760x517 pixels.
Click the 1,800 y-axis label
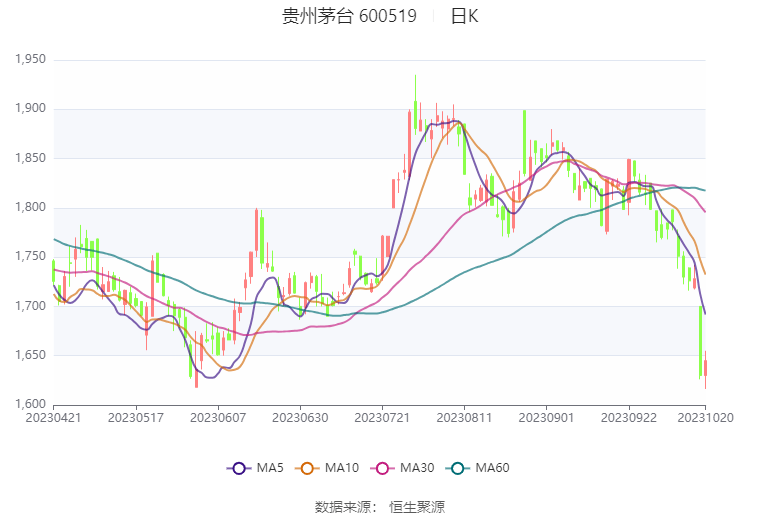pos(30,207)
